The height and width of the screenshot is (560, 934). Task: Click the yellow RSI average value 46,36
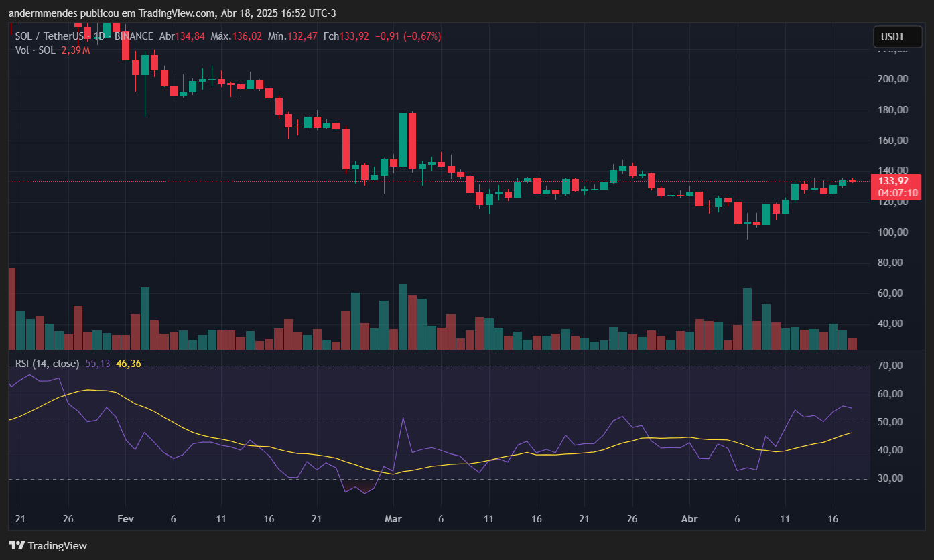point(129,364)
